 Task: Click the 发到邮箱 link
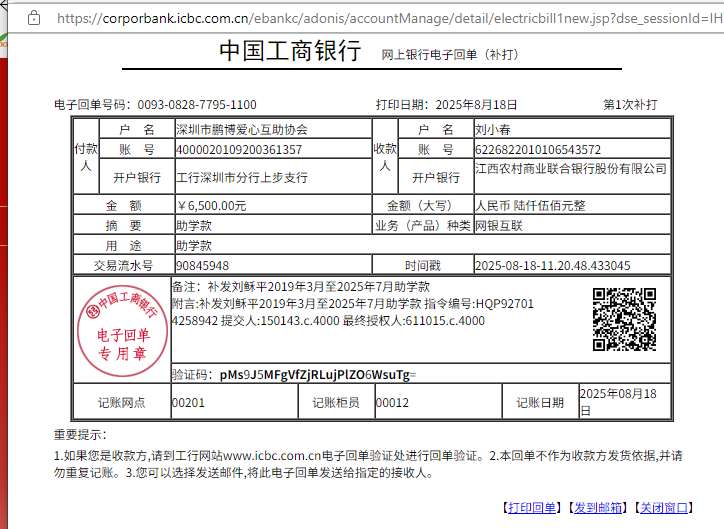click(597, 508)
